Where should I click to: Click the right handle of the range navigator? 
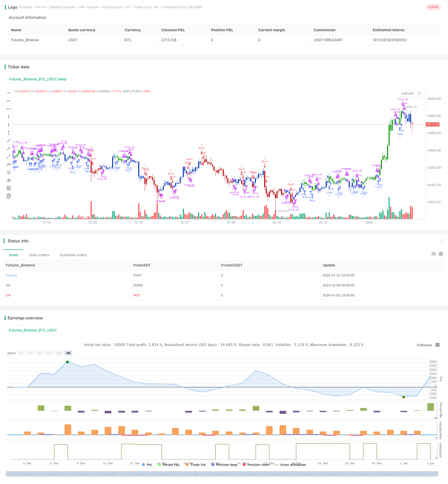[x=437, y=474]
